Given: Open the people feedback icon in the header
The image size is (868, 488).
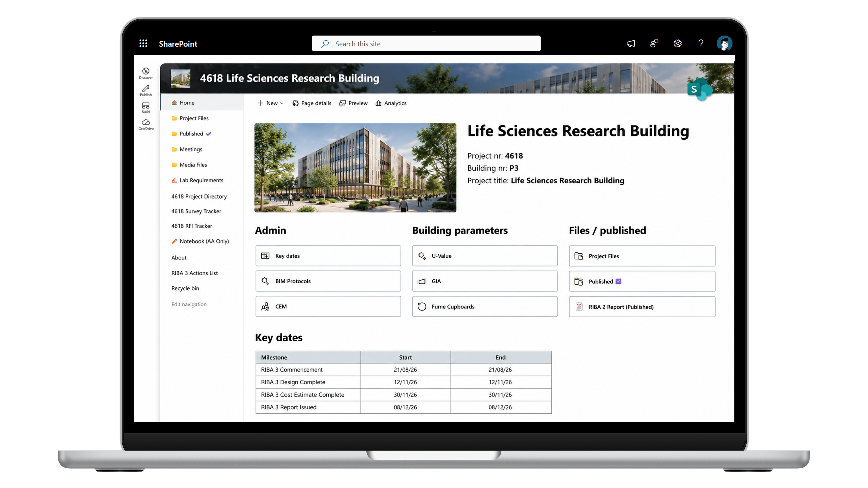Looking at the screenshot, I should click(x=654, y=43).
